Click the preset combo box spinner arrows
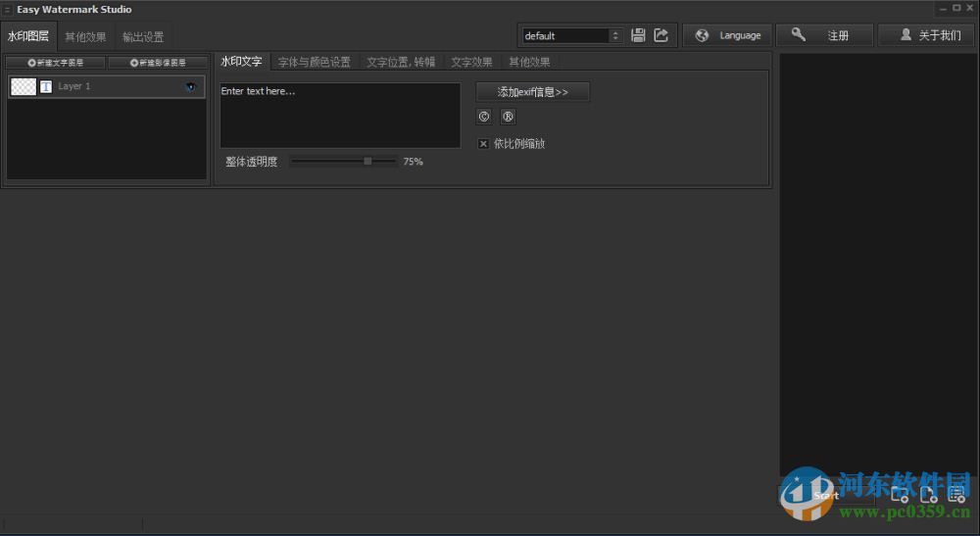 pyautogui.click(x=615, y=36)
